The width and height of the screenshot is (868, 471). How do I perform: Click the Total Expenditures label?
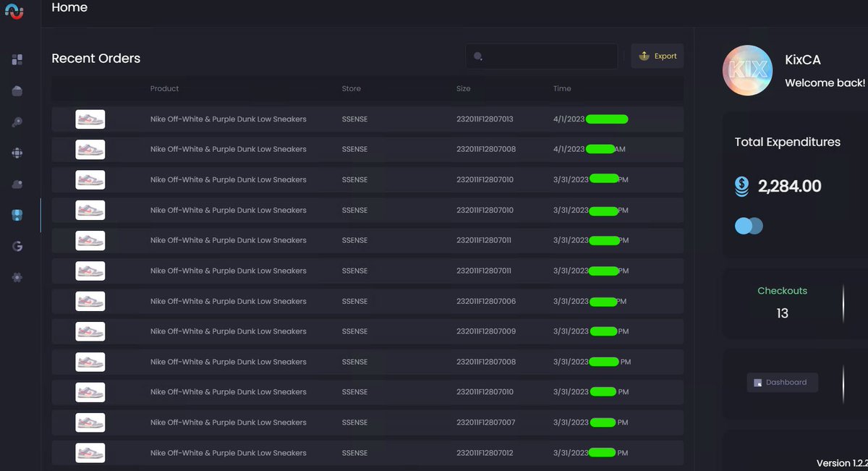pos(788,143)
